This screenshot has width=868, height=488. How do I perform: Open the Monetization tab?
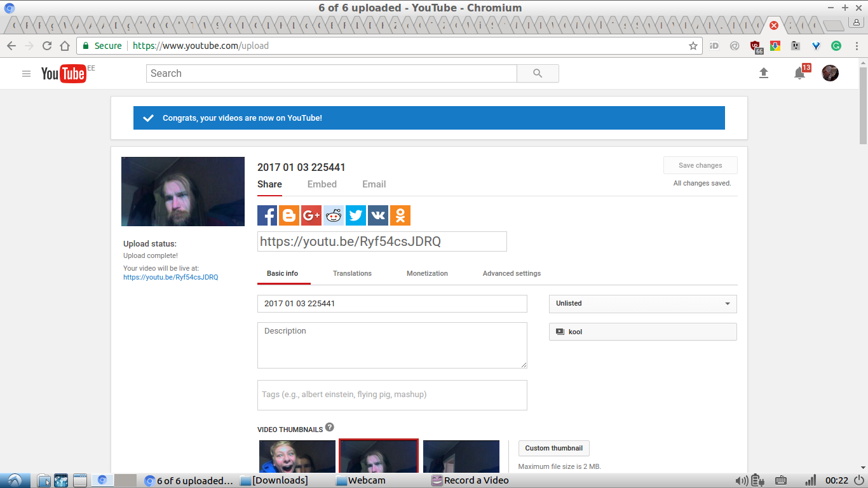tap(427, 273)
